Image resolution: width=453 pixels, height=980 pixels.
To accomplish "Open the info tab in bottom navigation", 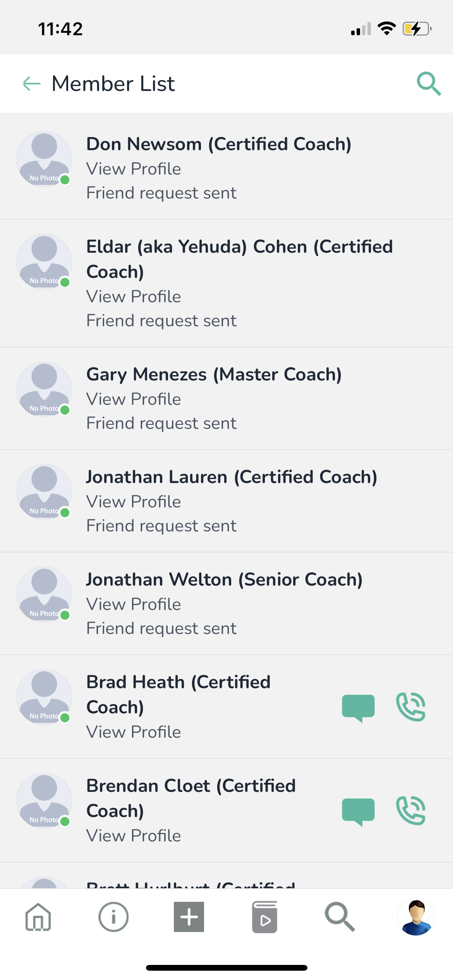I will (113, 917).
